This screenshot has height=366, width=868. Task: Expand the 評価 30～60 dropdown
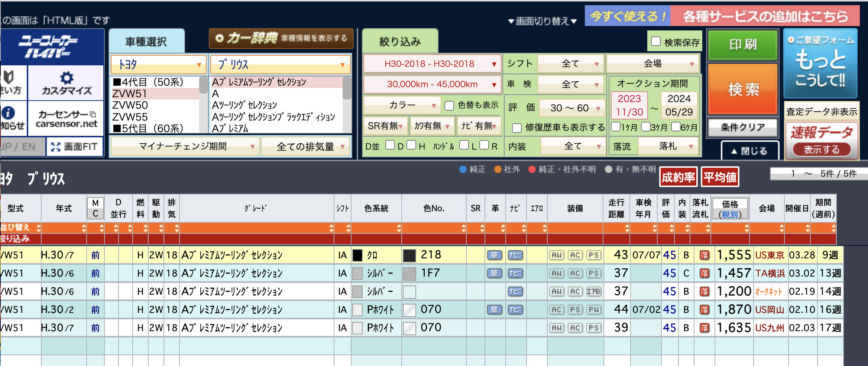coord(571,108)
